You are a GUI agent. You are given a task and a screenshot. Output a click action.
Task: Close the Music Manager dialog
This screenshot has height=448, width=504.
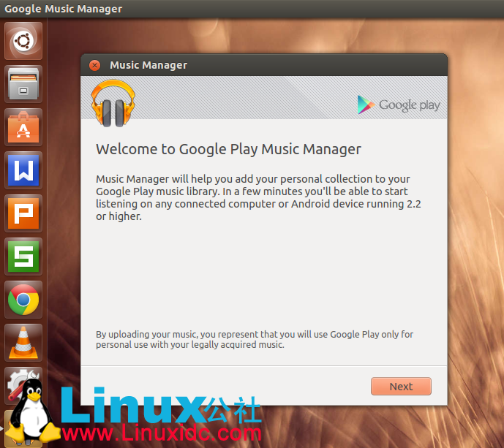[94, 65]
